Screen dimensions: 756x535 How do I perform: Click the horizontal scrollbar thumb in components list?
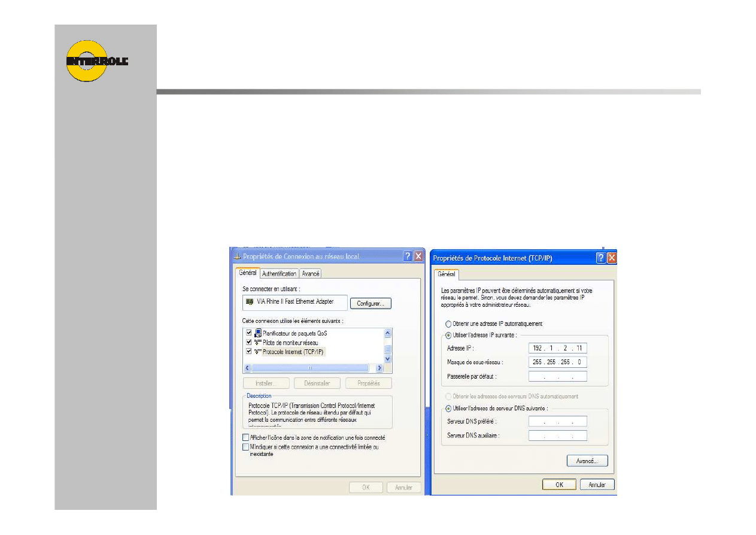click(x=309, y=368)
